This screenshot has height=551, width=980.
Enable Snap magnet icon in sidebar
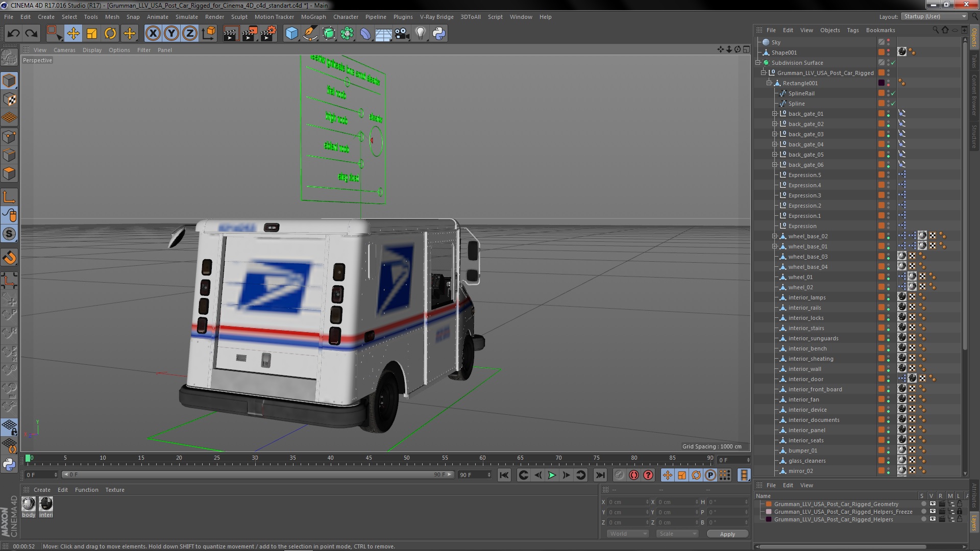pos(9,258)
